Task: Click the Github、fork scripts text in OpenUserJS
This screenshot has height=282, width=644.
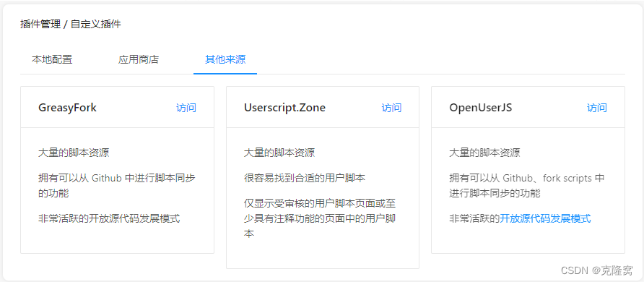Action: point(547,178)
